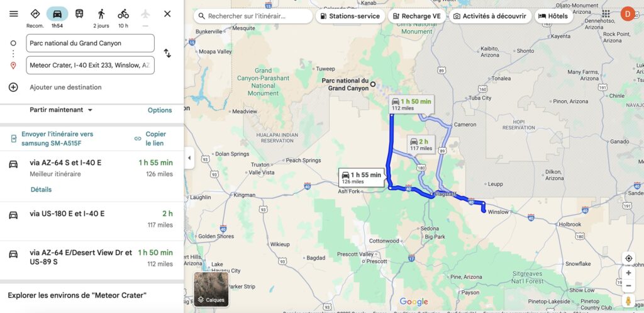Image resolution: width=644 pixels, height=313 pixels.
Task: Select route via AZ-64 S et I-40 E
Action: coord(92,176)
